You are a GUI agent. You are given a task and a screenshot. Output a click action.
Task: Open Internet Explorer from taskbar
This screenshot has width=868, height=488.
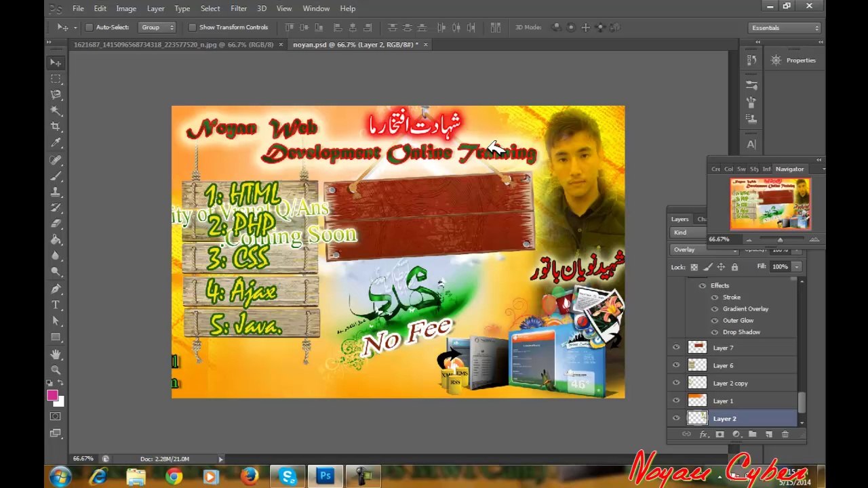pos(99,476)
